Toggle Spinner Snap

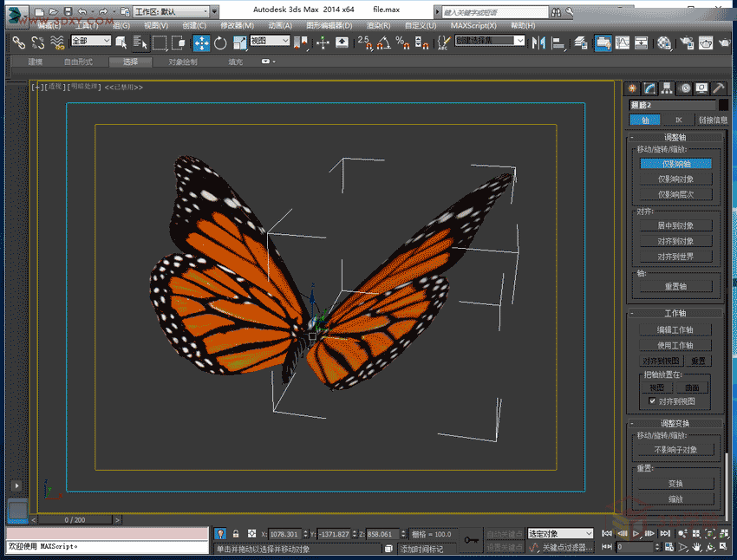pyautogui.click(x=421, y=42)
